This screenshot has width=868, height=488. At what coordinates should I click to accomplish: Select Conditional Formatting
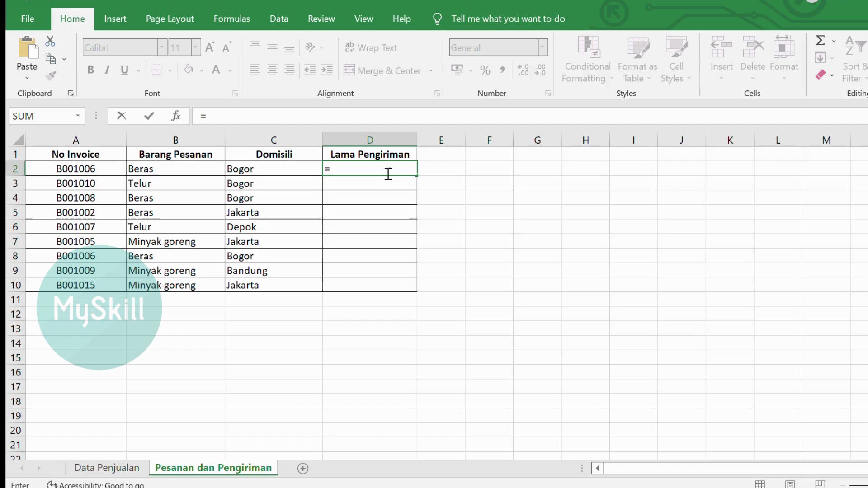click(x=586, y=59)
